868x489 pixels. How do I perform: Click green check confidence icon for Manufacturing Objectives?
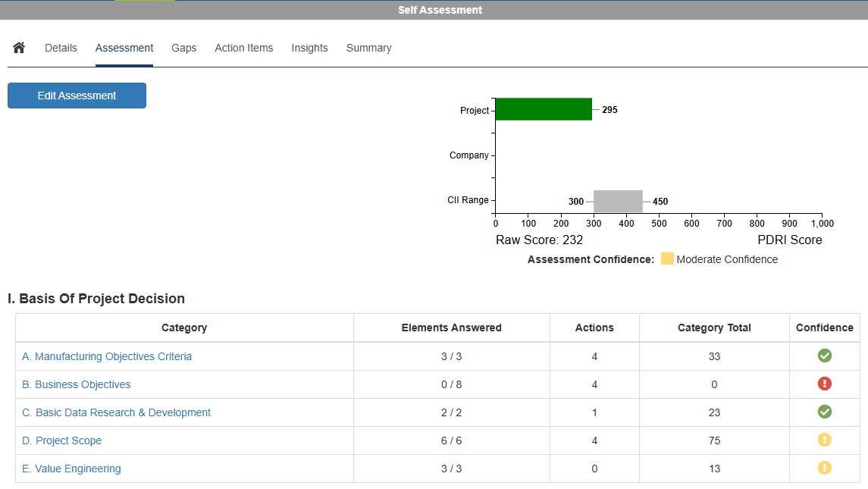825,356
